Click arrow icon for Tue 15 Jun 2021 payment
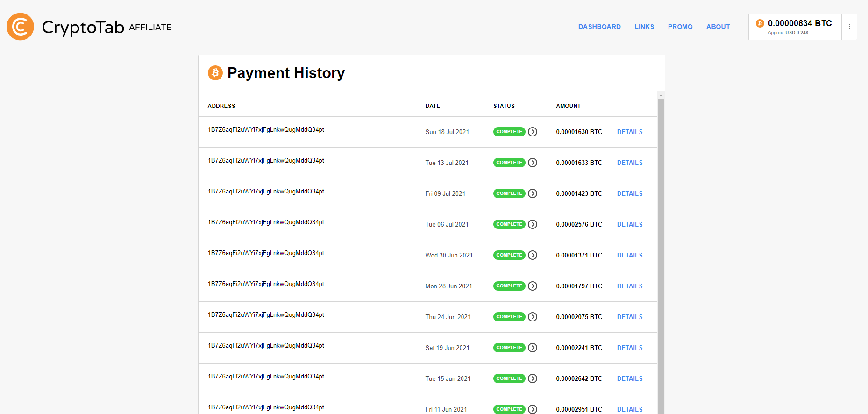This screenshot has width=868, height=414. [533, 378]
